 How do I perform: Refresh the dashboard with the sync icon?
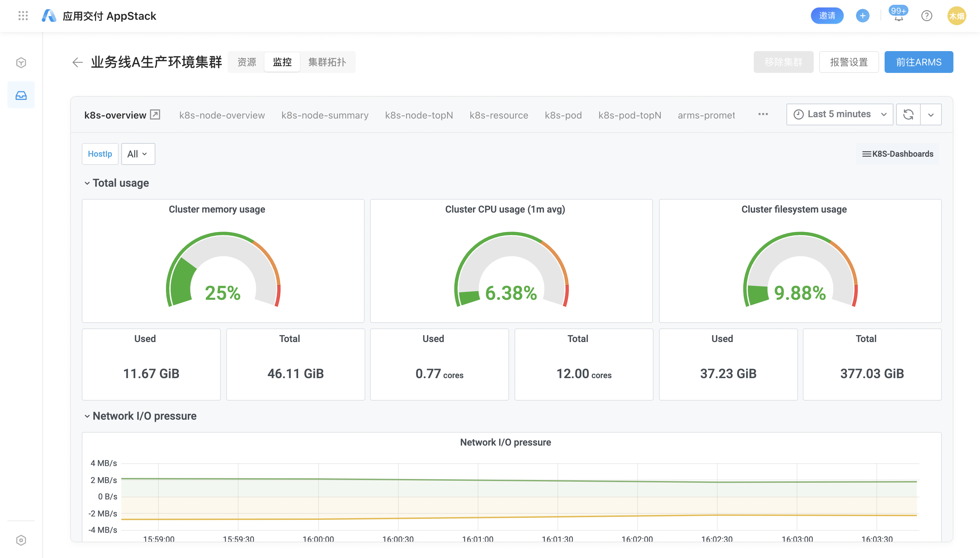tap(908, 114)
